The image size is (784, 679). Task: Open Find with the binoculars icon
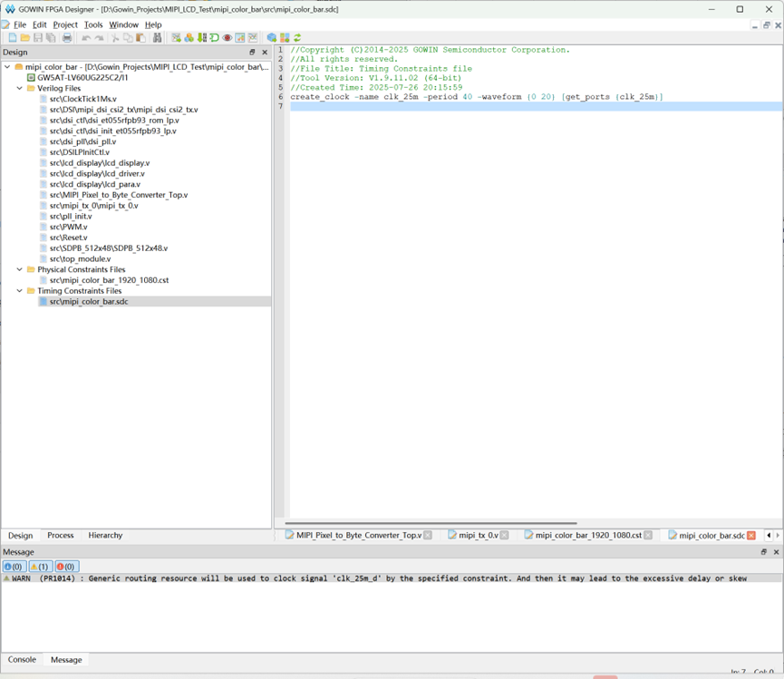157,37
